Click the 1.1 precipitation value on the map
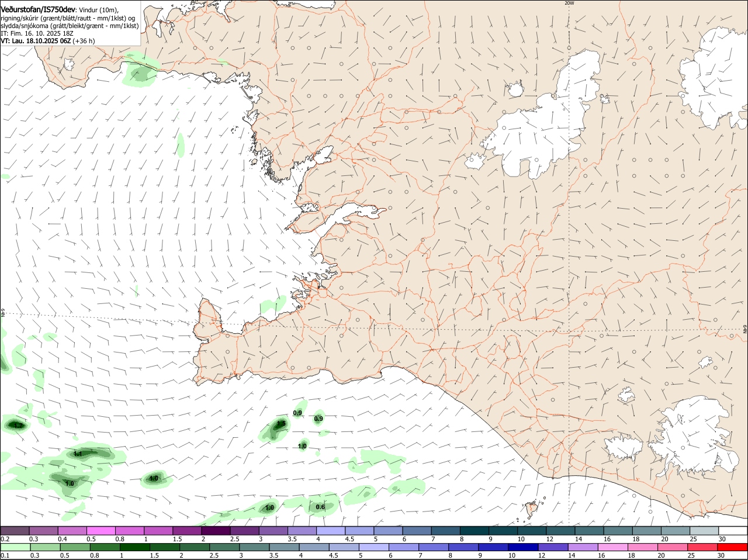 click(x=78, y=454)
